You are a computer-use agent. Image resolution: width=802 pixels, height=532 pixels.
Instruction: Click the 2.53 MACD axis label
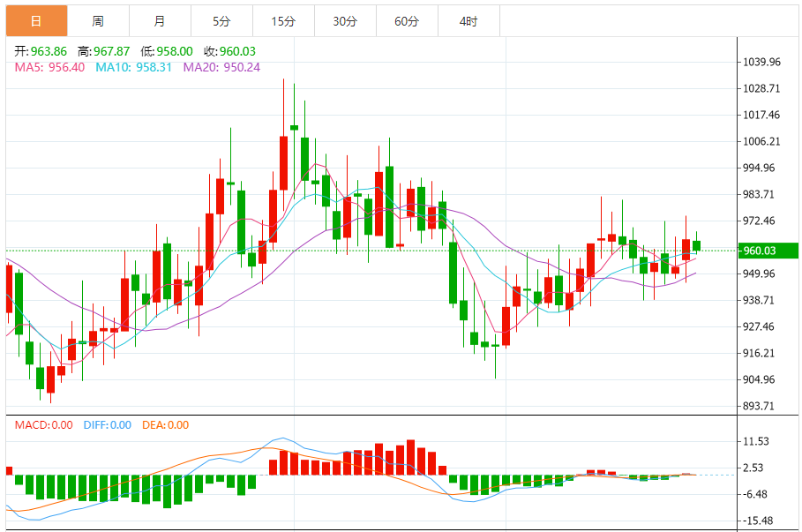753,468
